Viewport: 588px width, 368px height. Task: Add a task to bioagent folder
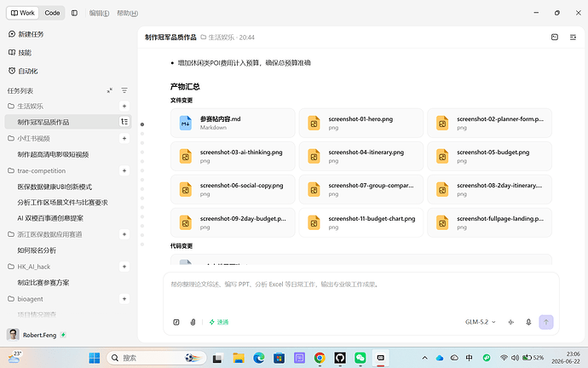[x=124, y=299]
